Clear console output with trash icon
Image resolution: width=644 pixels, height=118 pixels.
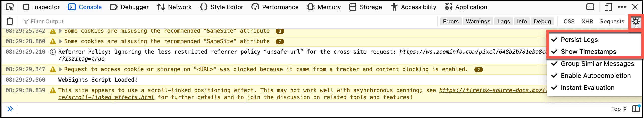(10, 21)
